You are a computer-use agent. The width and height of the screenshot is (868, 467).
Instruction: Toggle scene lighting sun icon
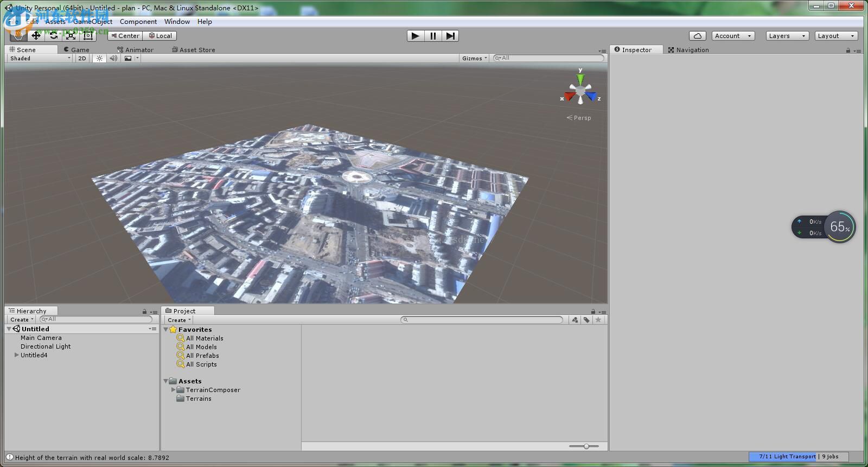coord(99,58)
